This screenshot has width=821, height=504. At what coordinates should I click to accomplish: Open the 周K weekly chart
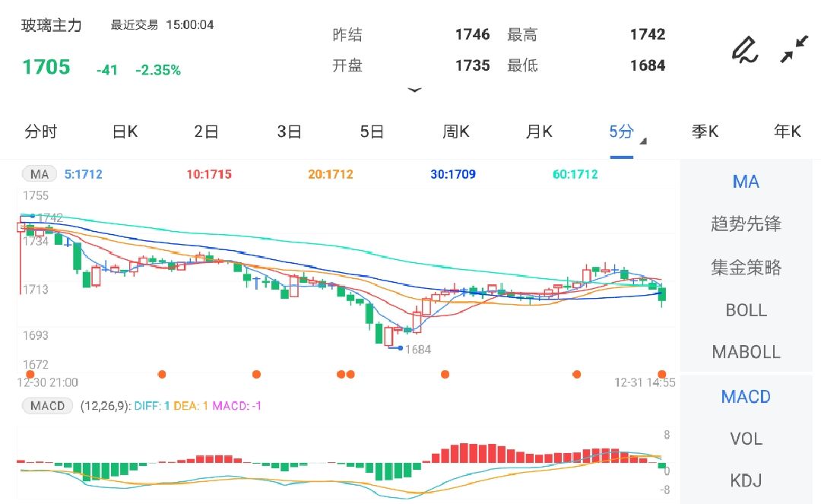(455, 132)
